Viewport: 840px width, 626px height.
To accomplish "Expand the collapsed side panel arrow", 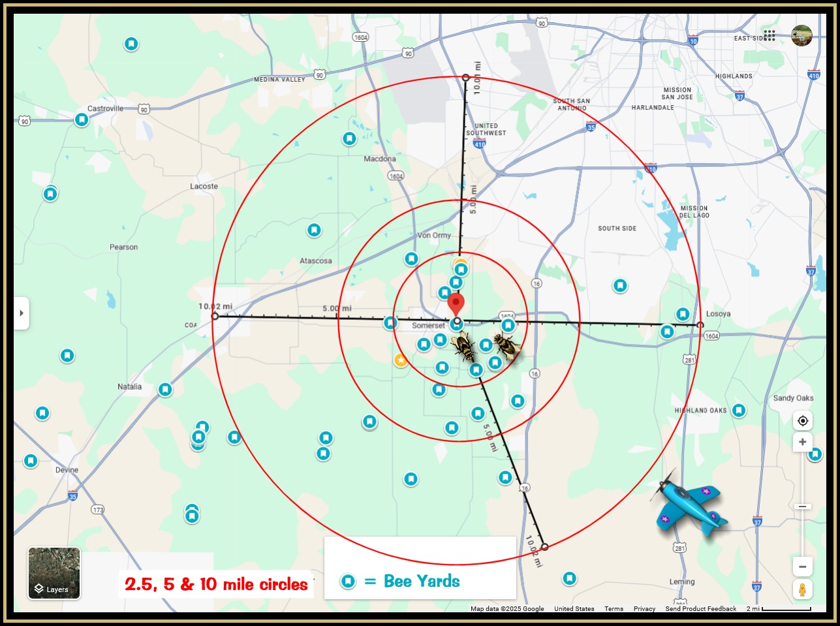I will click(22, 313).
